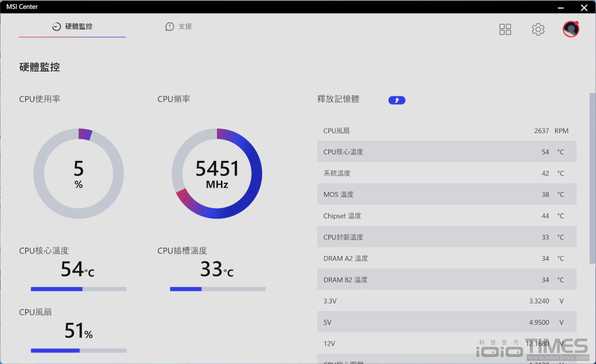Click the 硬體監控 page heading
This screenshot has width=596, height=364.
click(x=40, y=68)
